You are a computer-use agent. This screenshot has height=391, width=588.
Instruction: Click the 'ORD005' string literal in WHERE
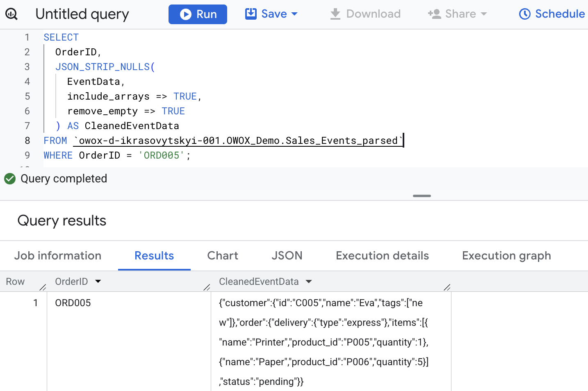[162, 155]
